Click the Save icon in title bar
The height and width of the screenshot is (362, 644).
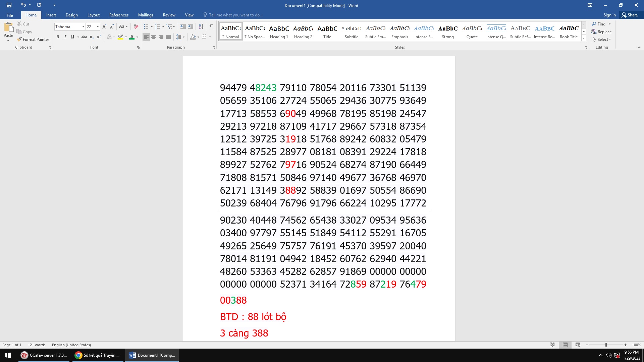pyautogui.click(x=9, y=5)
